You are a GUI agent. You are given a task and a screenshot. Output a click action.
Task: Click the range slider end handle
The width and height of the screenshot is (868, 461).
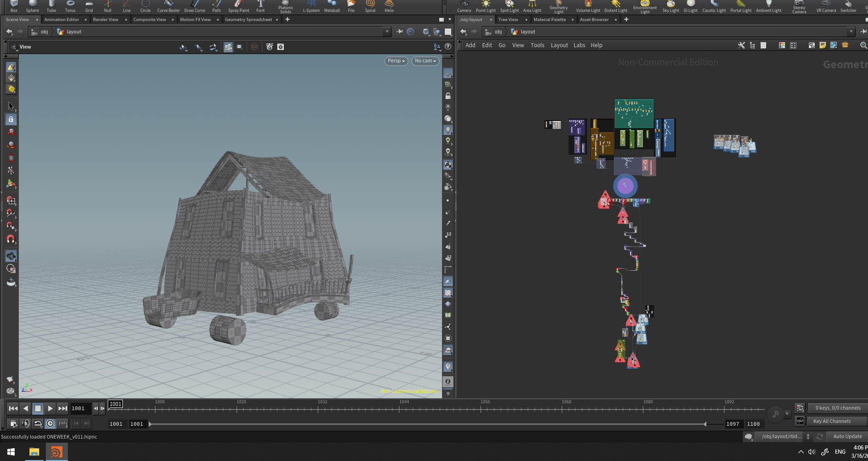705,424
